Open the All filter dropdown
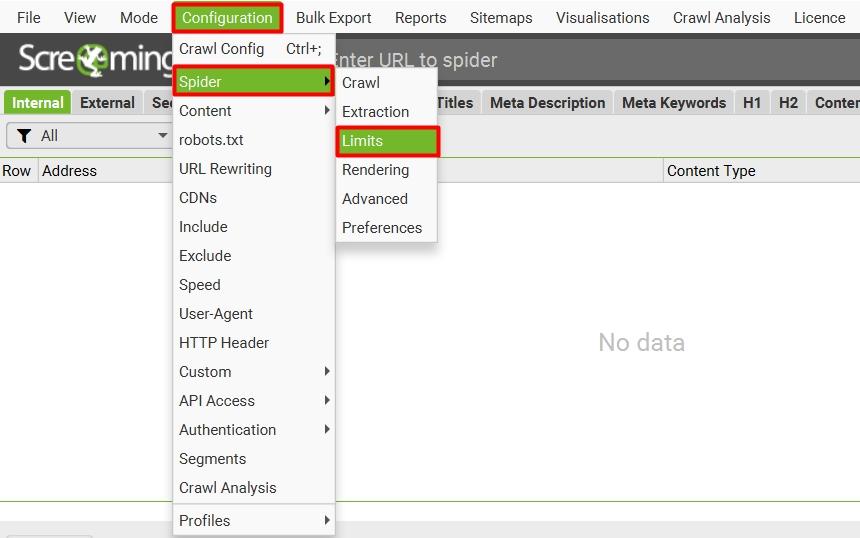The height and width of the screenshot is (538, 860). coord(90,136)
